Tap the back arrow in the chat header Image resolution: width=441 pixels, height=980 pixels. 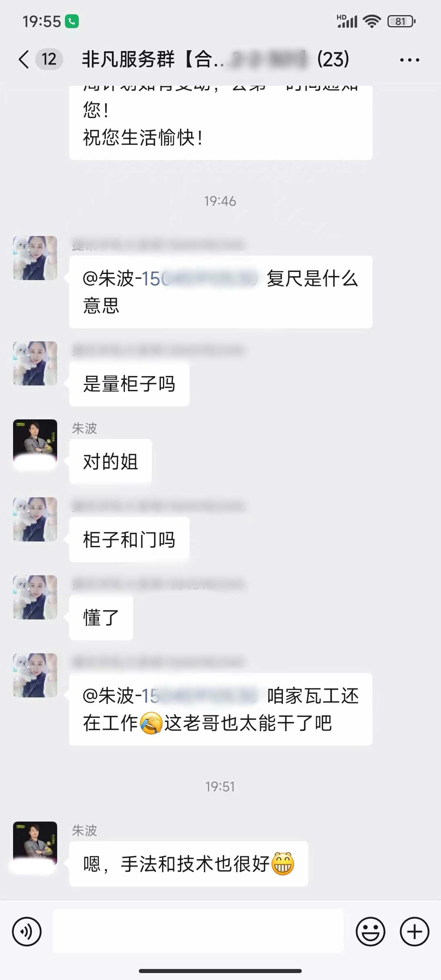[x=24, y=60]
